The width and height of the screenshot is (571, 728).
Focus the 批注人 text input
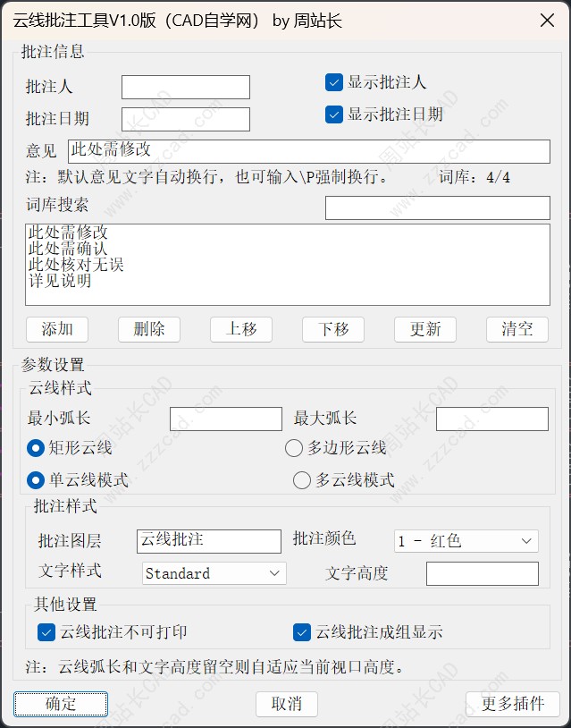[186, 87]
